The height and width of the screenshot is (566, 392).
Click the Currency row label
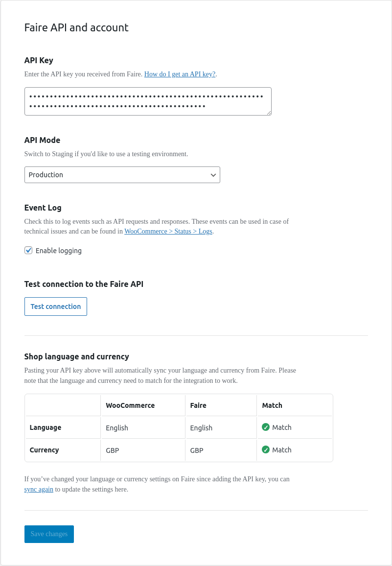pos(44,450)
